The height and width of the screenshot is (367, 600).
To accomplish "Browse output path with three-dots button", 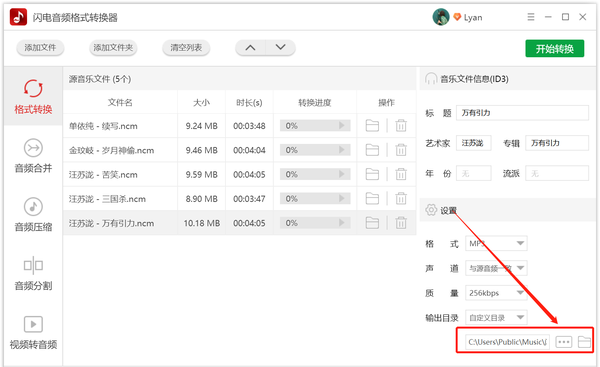I will coord(564,341).
